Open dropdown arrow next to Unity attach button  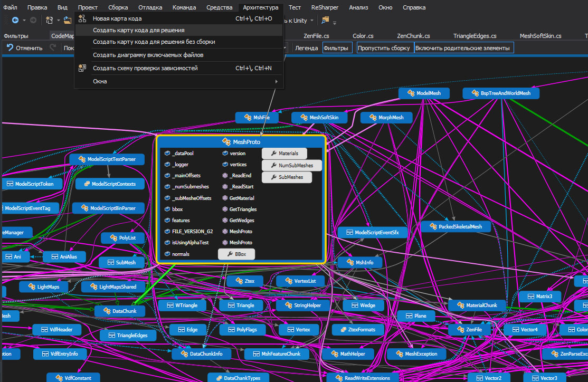pyautogui.click(x=312, y=21)
